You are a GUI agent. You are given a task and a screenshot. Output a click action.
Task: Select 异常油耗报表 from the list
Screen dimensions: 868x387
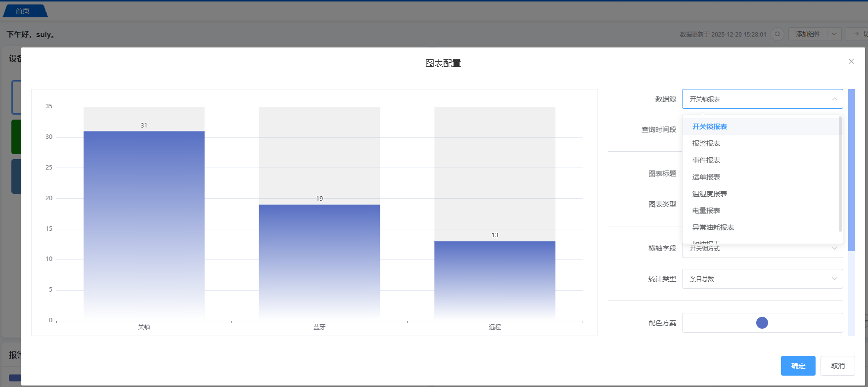click(x=713, y=227)
